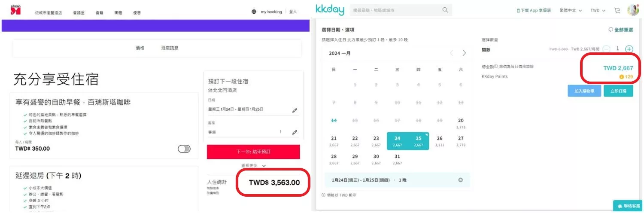
Task: Open the KKday shopping cart
Action: [617, 10]
